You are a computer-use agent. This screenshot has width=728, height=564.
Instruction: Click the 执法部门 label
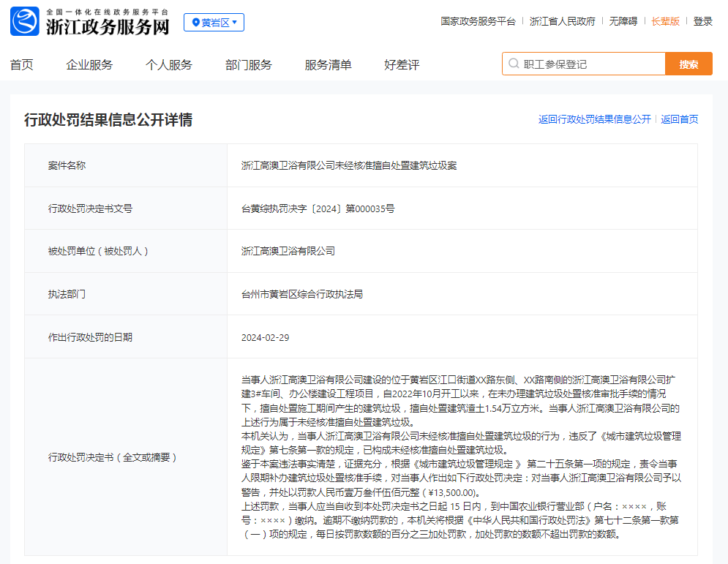pyautogui.click(x=67, y=294)
